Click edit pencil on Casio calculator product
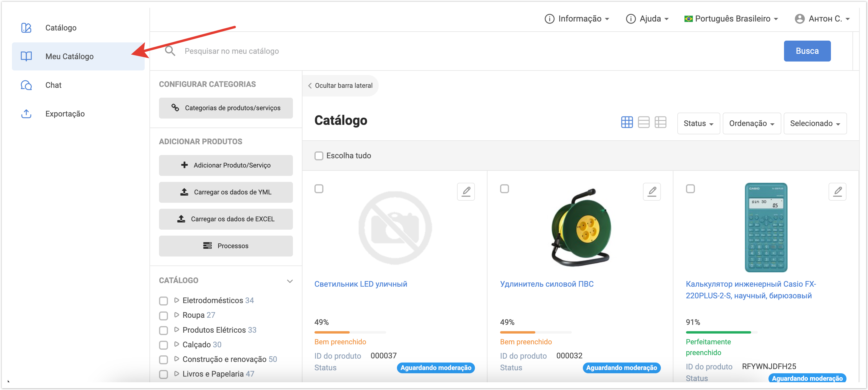Screen dimensions: 868x390 [x=837, y=192]
